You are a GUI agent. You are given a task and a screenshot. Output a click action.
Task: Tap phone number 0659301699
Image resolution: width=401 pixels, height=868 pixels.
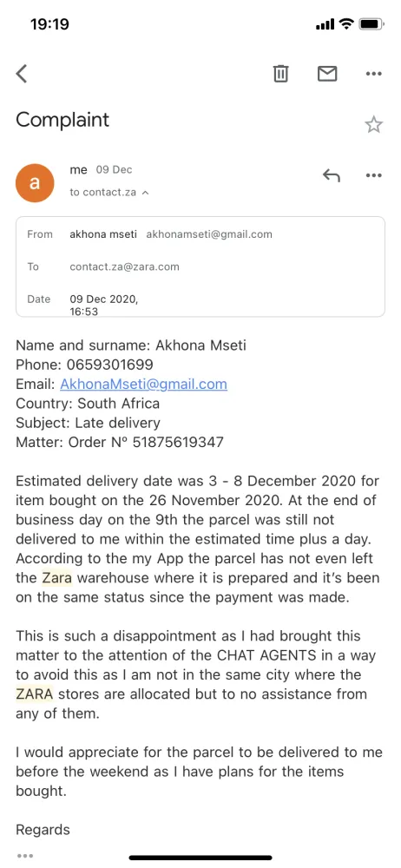[x=109, y=365]
